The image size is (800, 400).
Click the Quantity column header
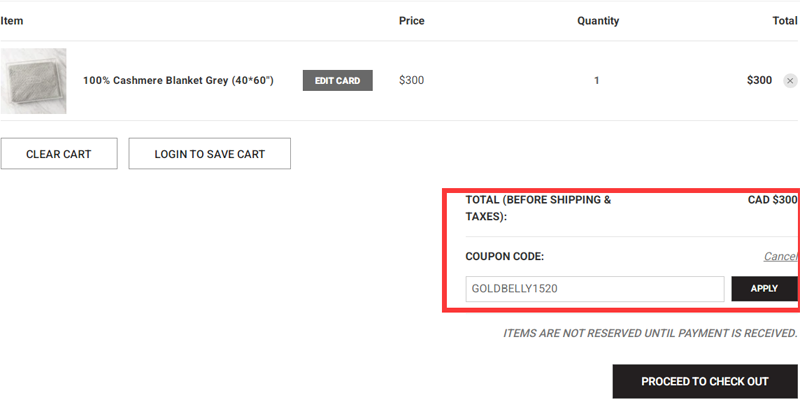(598, 21)
